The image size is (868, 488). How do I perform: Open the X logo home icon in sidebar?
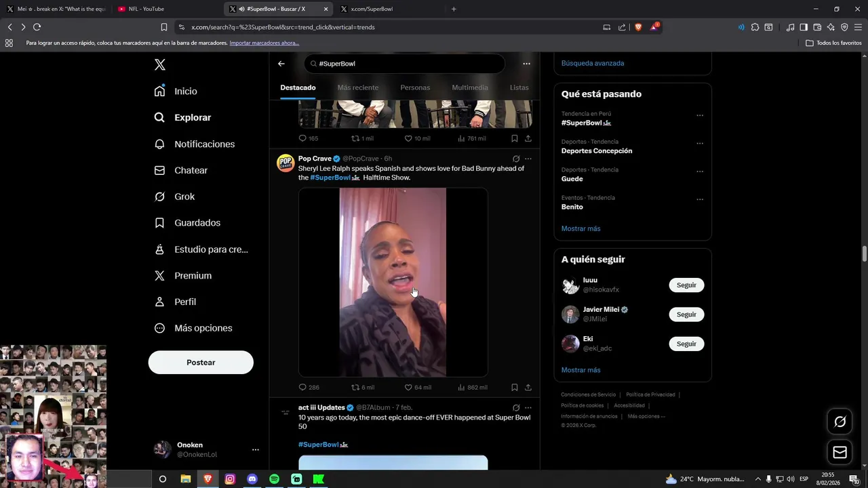click(x=160, y=64)
